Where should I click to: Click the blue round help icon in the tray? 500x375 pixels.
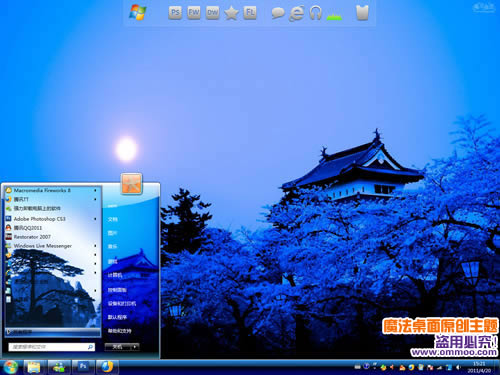click(x=367, y=366)
